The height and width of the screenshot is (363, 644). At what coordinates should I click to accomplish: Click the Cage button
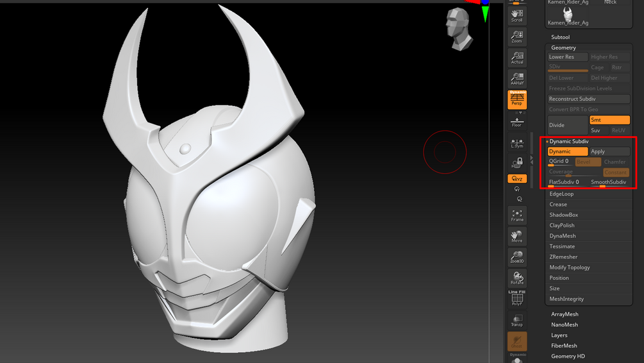(598, 67)
